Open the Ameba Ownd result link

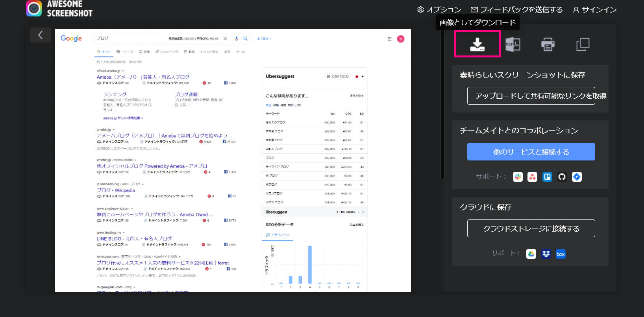tap(155, 215)
